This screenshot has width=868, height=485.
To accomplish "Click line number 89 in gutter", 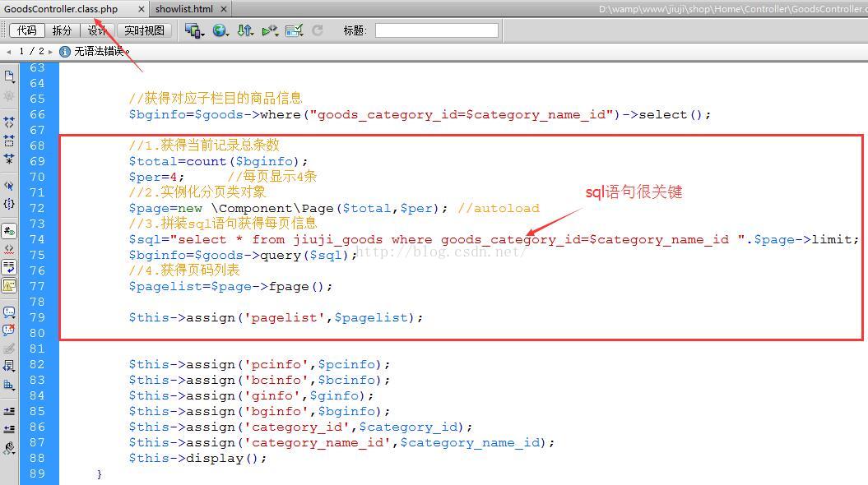I will pyautogui.click(x=37, y=474).
